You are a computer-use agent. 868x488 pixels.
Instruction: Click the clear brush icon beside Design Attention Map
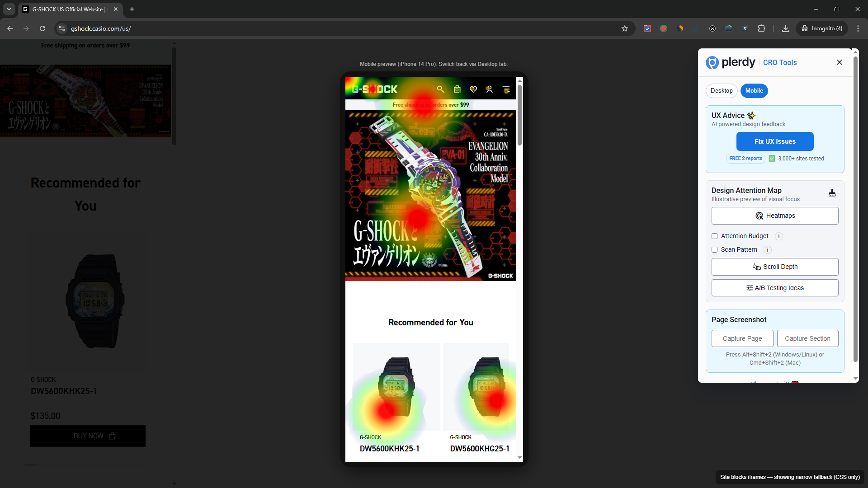(x=832, y=193)
